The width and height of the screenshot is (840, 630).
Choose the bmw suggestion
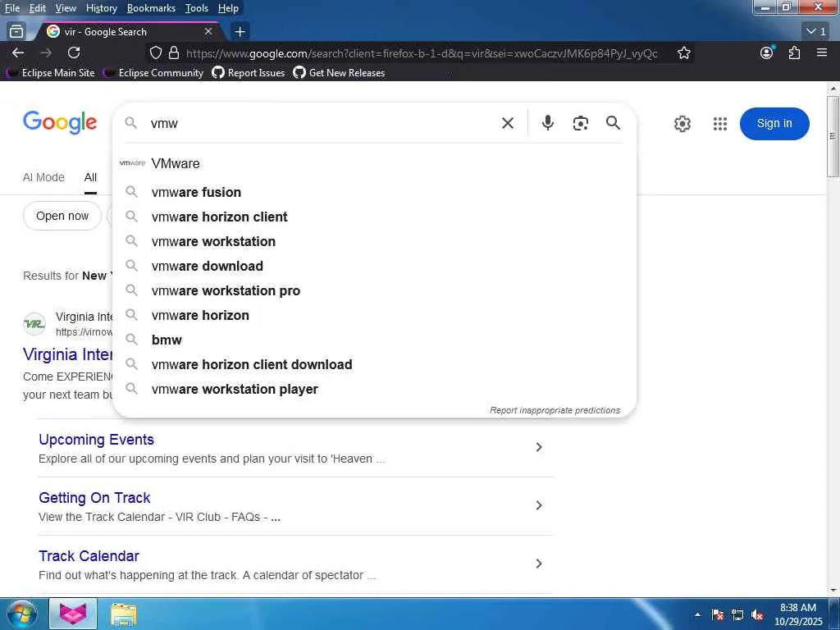374,340
